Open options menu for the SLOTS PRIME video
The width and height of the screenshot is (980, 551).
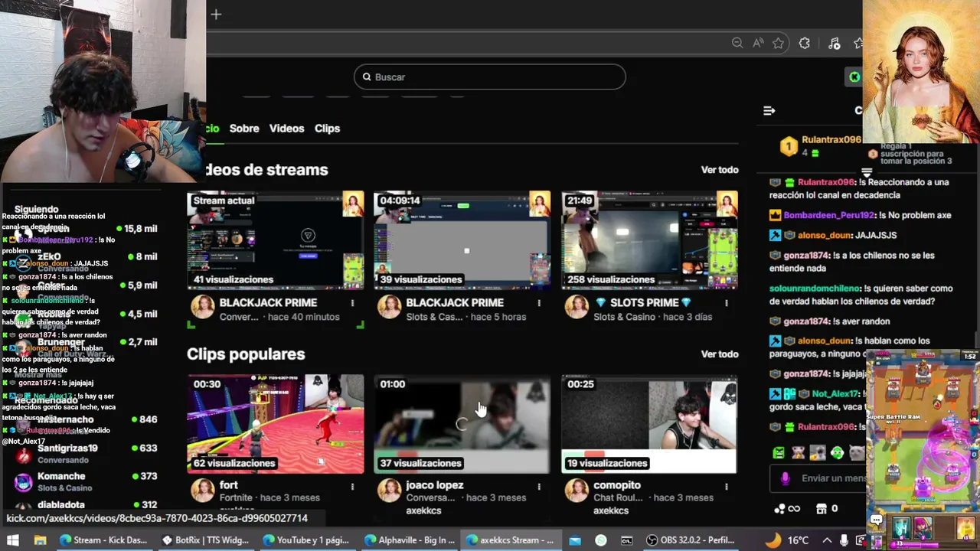[727, 303]
